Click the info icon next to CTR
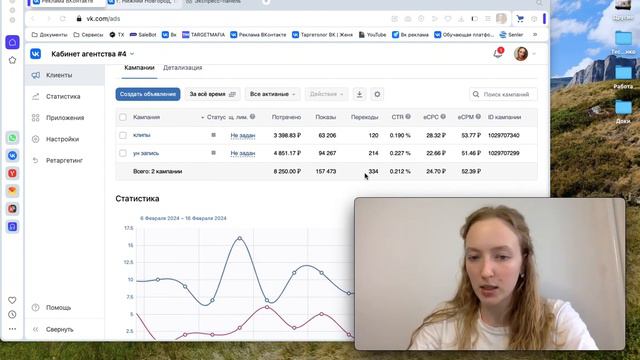The image size is (640, 360). click(408, 117)
